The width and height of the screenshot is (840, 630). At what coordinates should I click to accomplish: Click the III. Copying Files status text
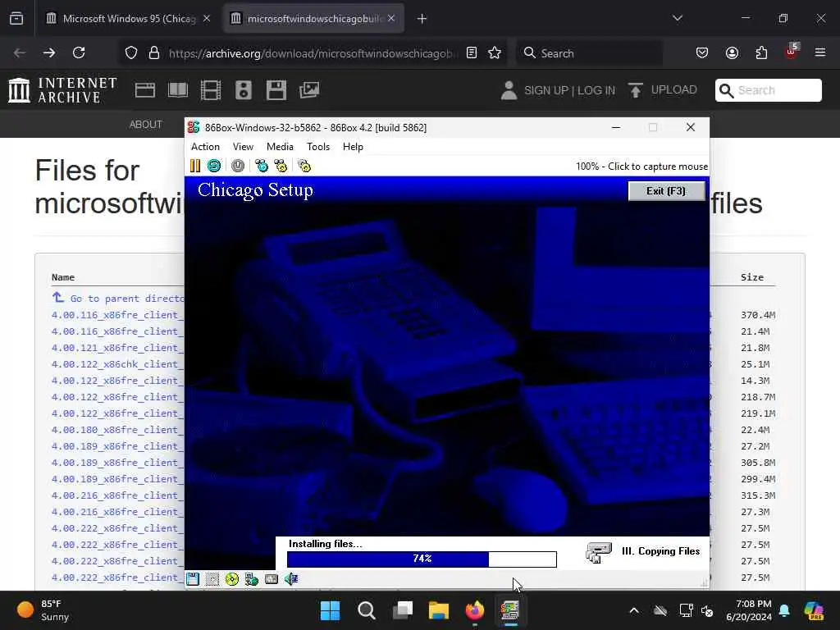pyautogui.click(x=660, y=551)
